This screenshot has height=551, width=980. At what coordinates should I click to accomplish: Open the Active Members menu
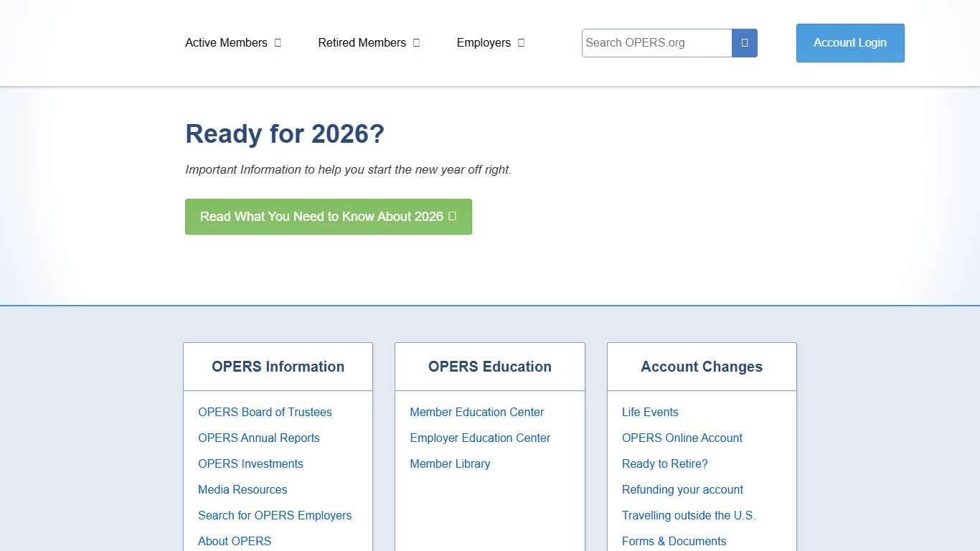click(225, 43)
